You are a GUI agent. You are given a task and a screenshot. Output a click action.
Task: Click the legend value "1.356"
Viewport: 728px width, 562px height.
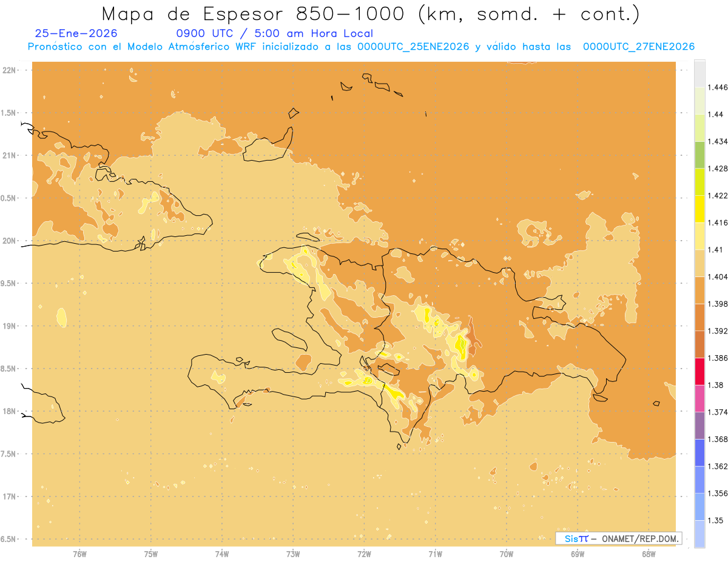click(x=718, y=493)
